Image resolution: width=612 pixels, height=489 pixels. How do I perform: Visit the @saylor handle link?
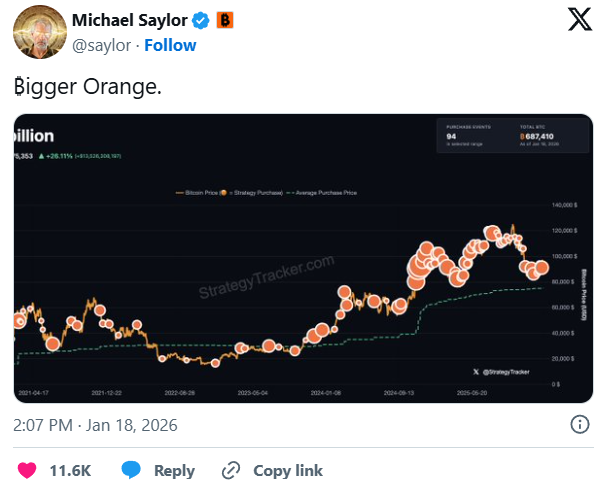coord(100,45)
